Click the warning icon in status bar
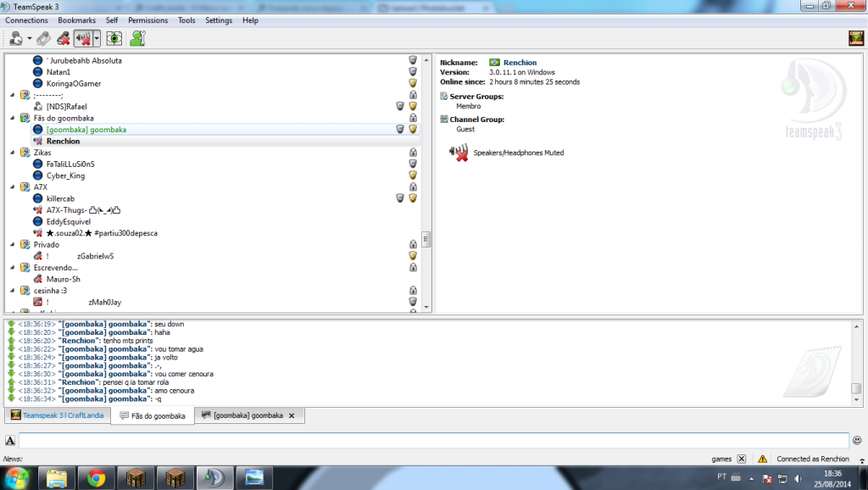The width and height of the screenshot is (868, 490). coord(762,459)
